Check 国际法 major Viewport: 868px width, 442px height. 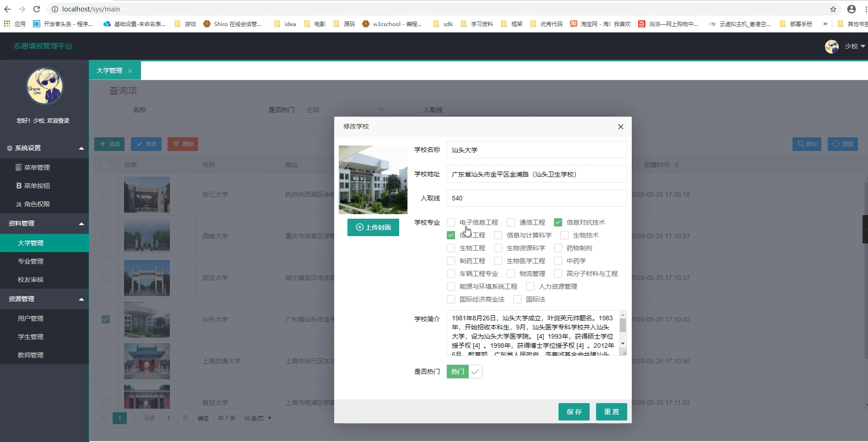pos(517,299)
